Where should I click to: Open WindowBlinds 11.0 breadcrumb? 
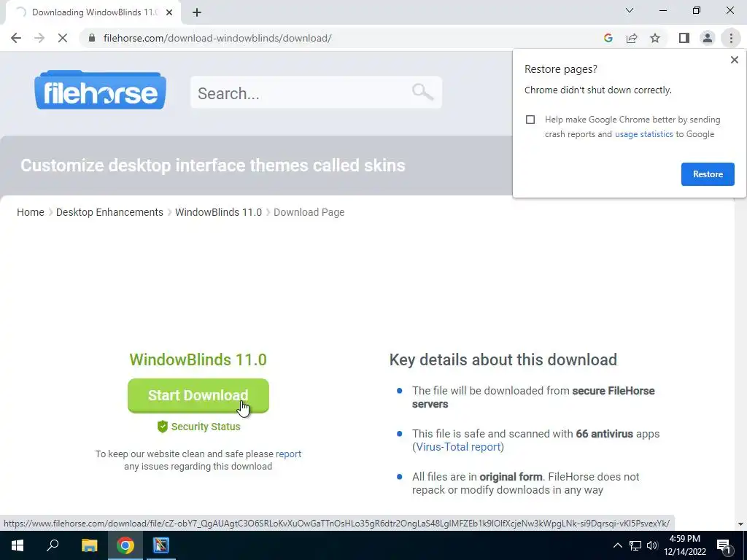(x=218, y=212)
